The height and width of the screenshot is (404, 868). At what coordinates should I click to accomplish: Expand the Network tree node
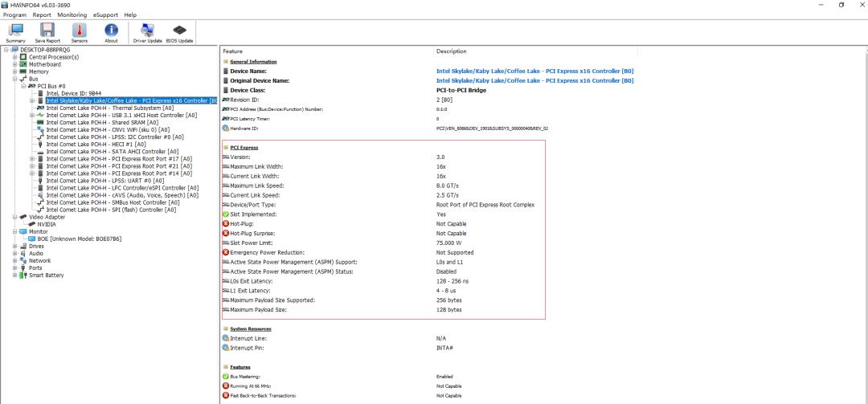[15, 261]
